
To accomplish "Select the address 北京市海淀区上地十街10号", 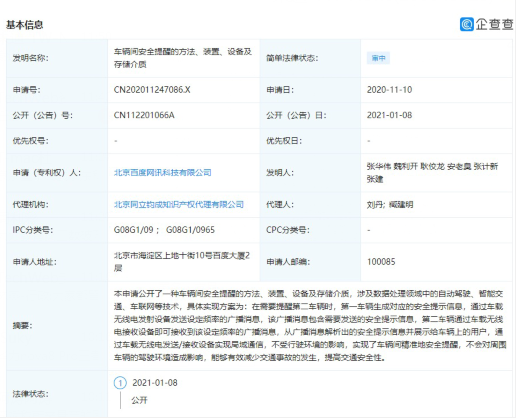I will pyautogui.click(x=164, y=255).
